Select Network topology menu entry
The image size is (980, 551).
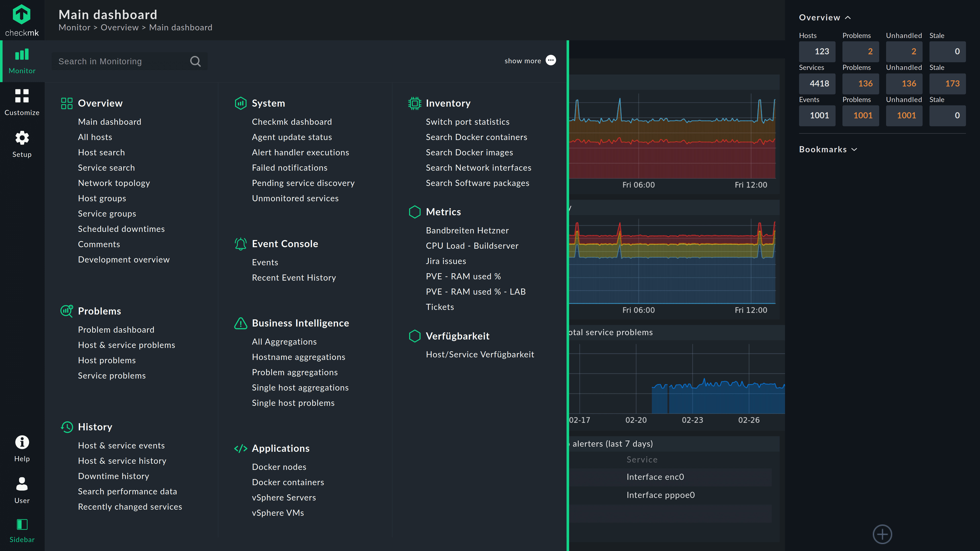point(114,183)
